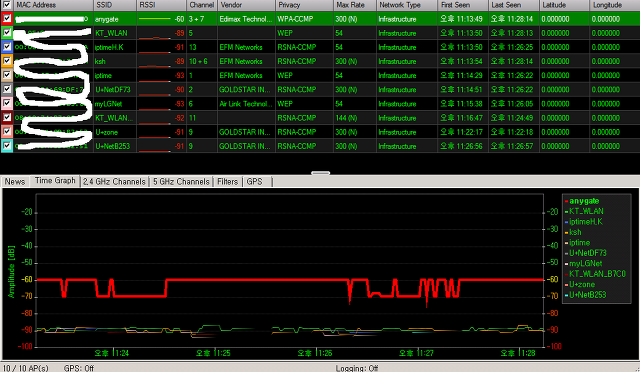The image size is (640, 372).
Task: Sort by MAC Address column header
Action: (53, 5)
